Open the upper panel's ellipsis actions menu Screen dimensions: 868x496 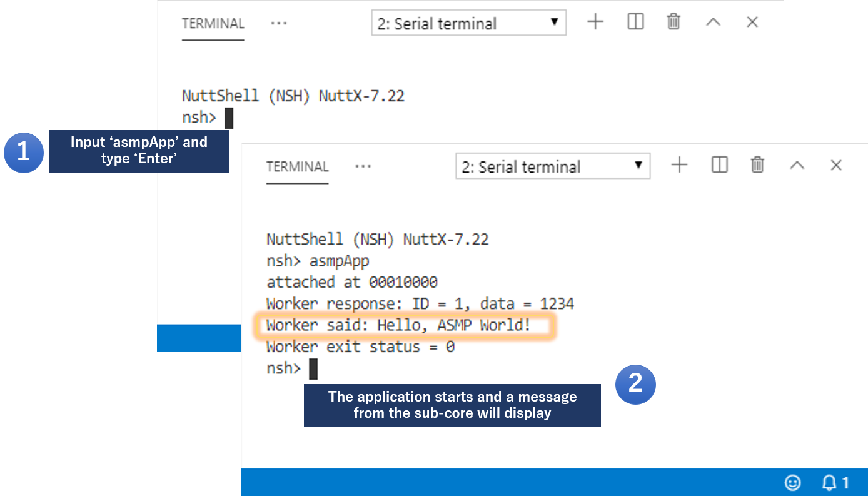(x=279, y=23)
